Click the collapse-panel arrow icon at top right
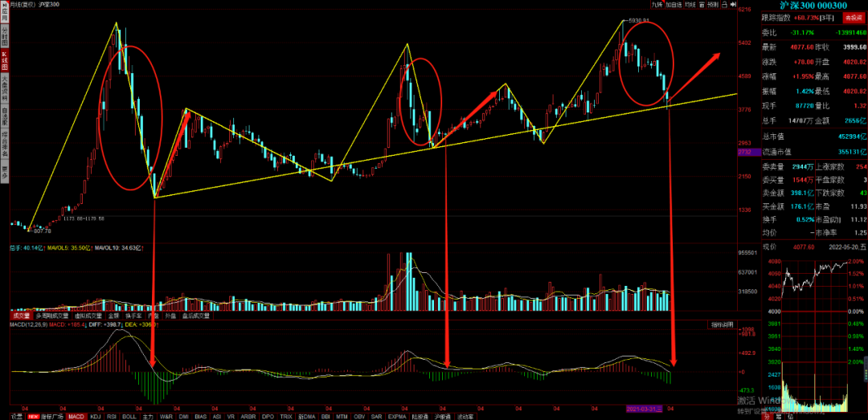This screenshot has height=420, width=868. point(733,5)
